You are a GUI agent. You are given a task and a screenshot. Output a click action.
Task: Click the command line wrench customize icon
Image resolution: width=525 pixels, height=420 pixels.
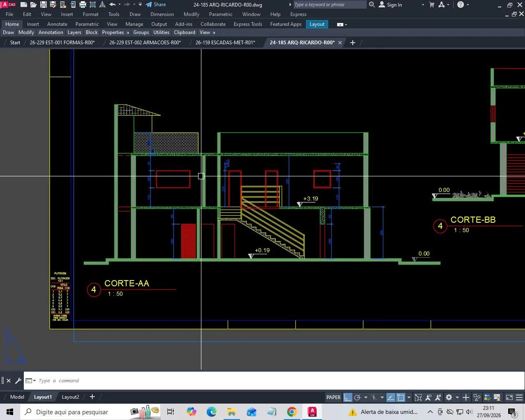point(18,381)
